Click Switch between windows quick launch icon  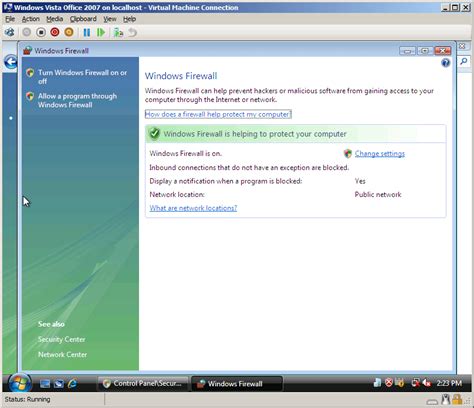click(x=59, y=384)
